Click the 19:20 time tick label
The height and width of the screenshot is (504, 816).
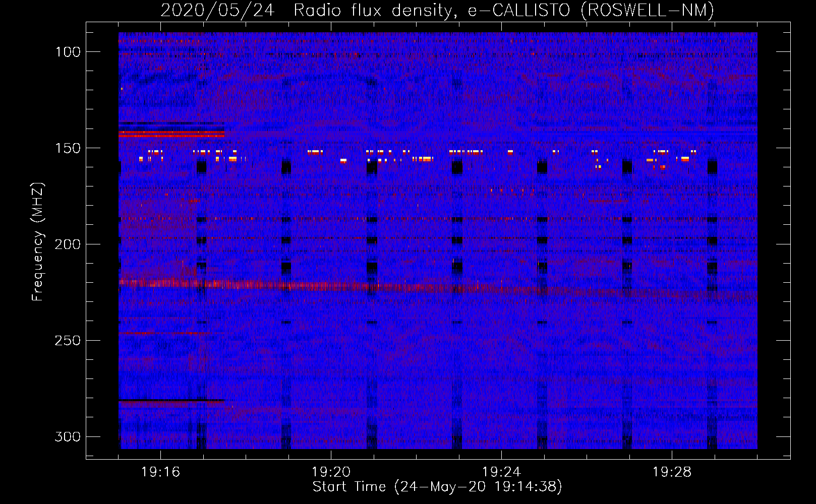click(x=331, y=472)
